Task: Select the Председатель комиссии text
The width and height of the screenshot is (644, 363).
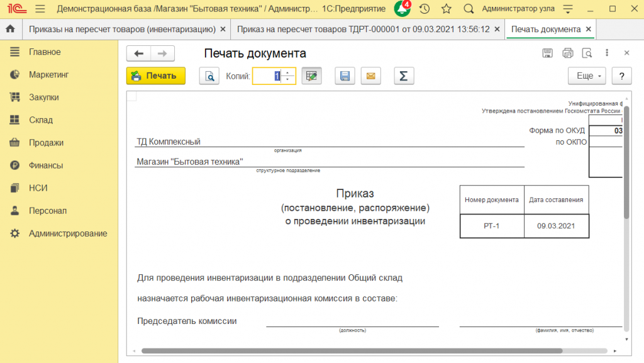Action: click(187, 321)
